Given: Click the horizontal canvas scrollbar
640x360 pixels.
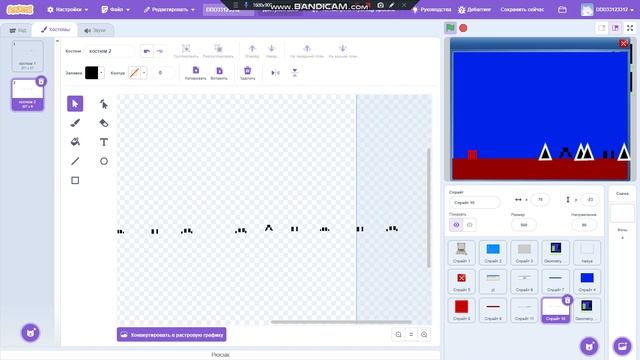Looking at the screenshot, I should [x=341, y=322].
